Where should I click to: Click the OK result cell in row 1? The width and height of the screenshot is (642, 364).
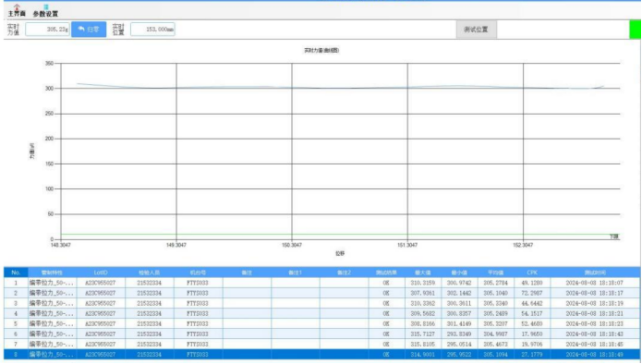point(386,283)
